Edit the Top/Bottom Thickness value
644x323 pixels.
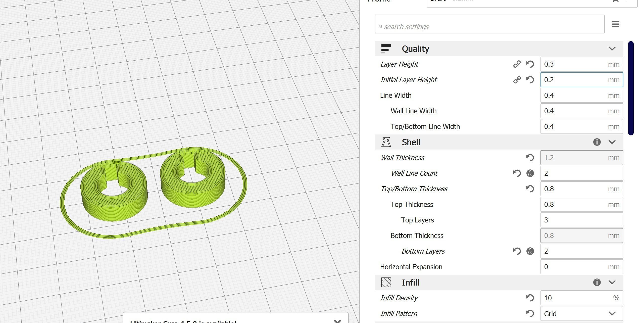(582, 189)
